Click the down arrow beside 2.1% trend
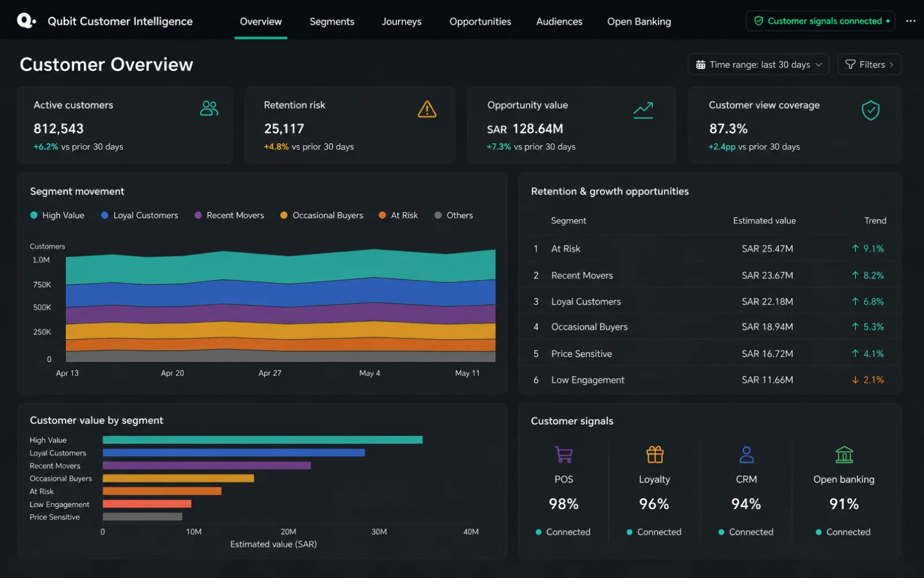 855,380
